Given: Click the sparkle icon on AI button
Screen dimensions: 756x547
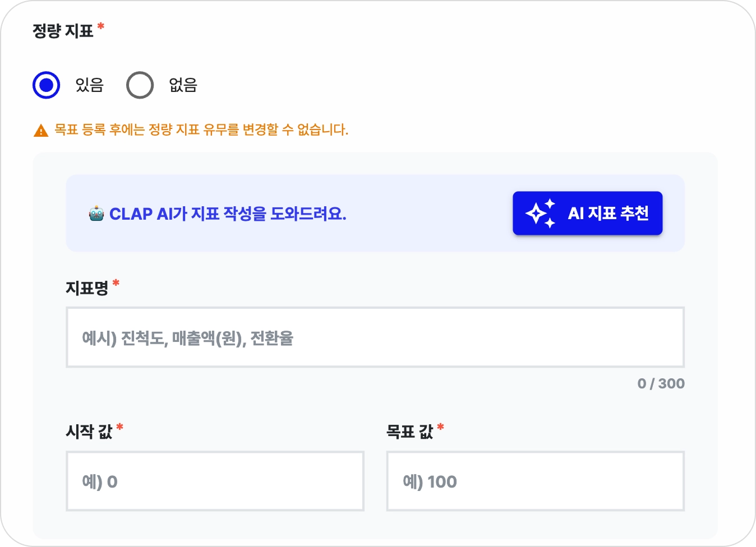Looking at the screenshot, I should (540, 214).
